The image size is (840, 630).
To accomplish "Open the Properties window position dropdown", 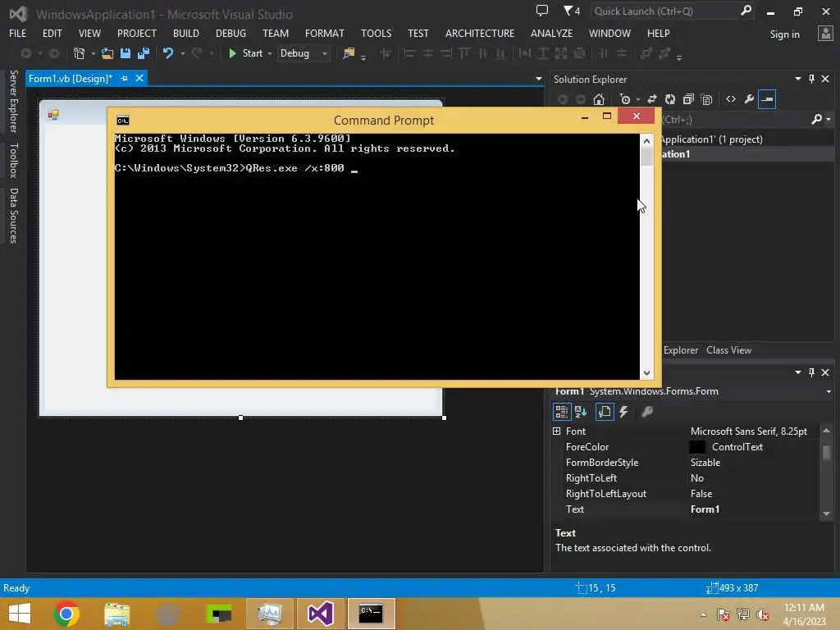I will 798,372.
